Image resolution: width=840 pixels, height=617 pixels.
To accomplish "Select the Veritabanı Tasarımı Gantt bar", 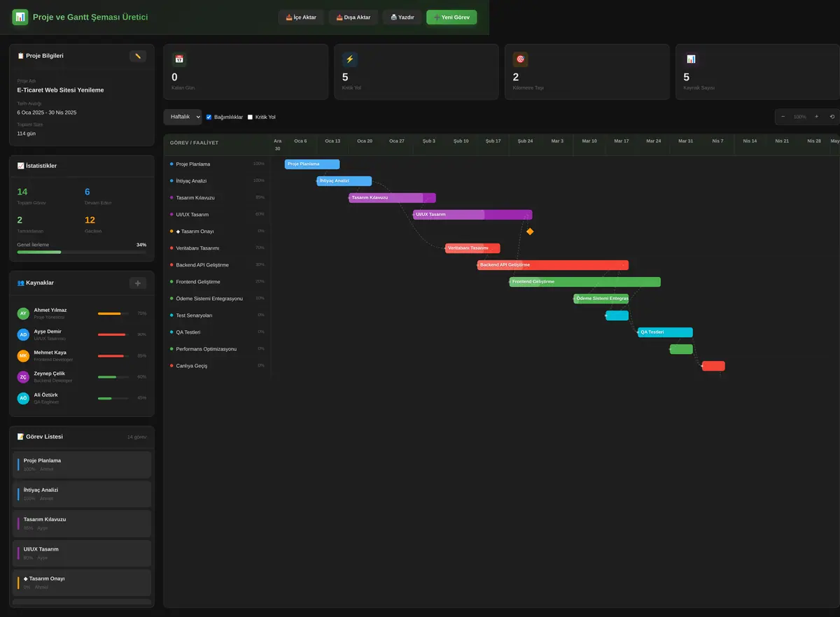I will 472,248.
